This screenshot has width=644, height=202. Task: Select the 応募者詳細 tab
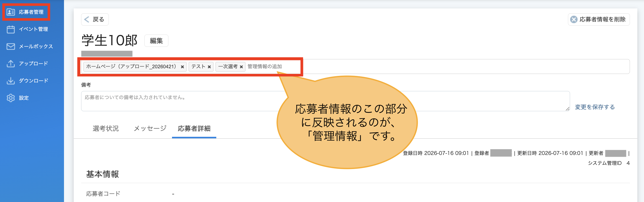click(x=194, y=128)
